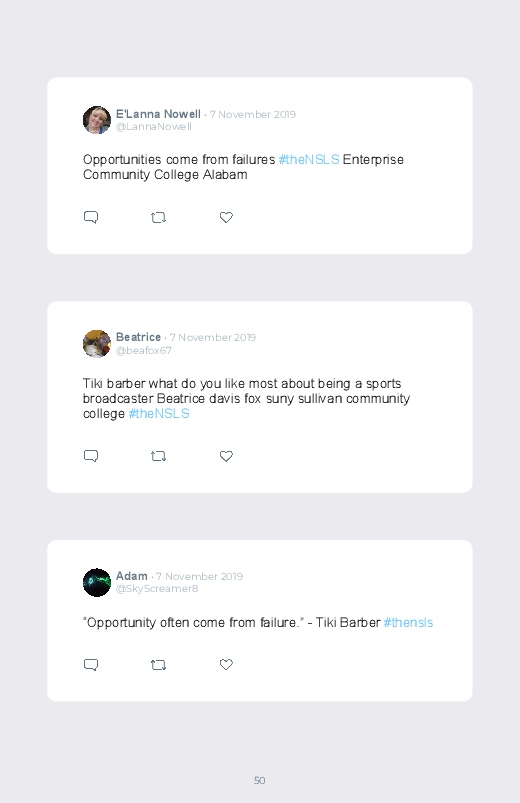The width and height of the screenshot is (520, 803).
Task: Open #theNSLS hashtag in E'Lanna's tweet
Action: tap(309, 159)
